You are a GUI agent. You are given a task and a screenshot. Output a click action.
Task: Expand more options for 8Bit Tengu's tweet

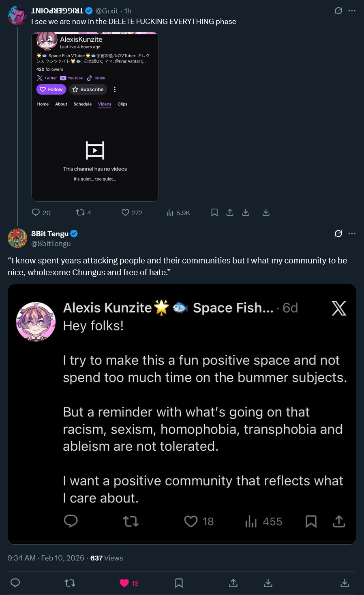pyautogui.click(x=352, y=233)
